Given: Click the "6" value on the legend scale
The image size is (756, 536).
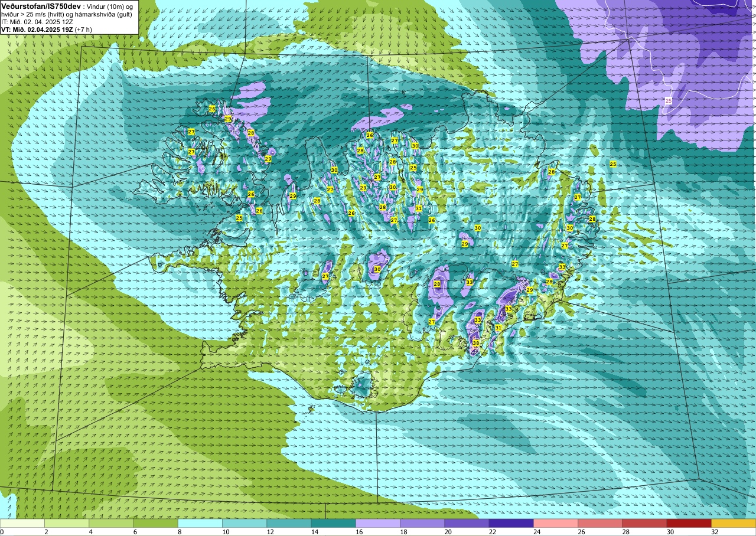Looking at the screenshot, I should coord(135,532).
